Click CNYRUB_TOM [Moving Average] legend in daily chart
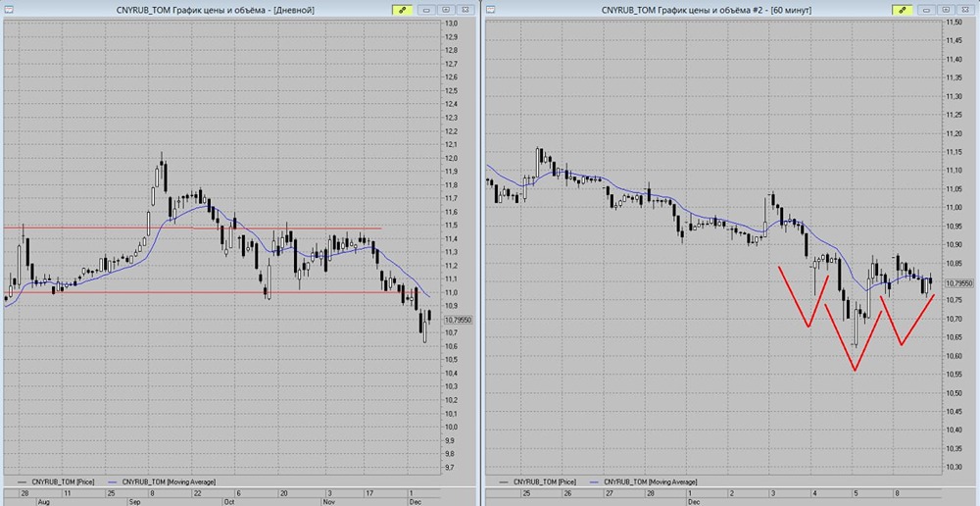This screenshot has height=506, width=980. point(167,481)
